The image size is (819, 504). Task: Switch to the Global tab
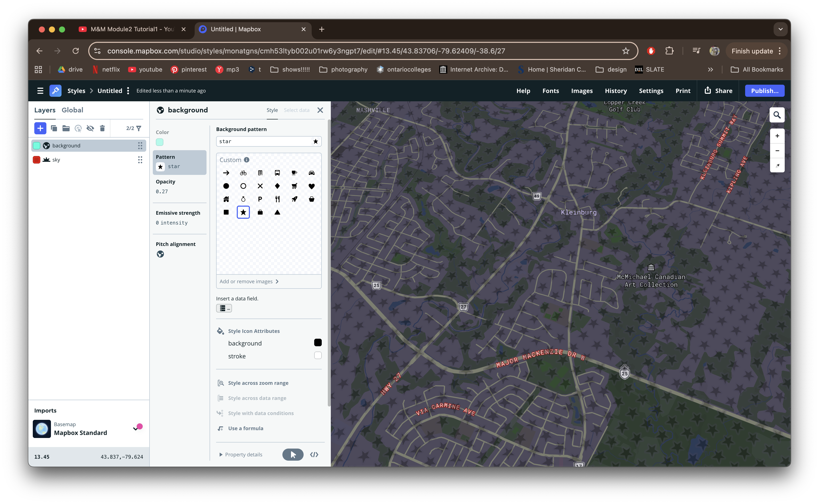pos(72,110)
